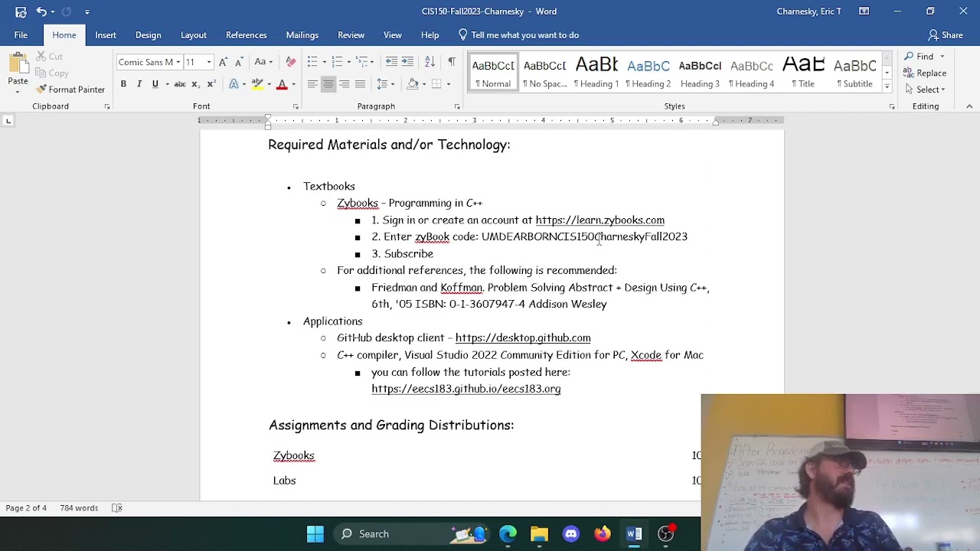The width and height of the screenshot is (980, 551).
Task: Save the document using the Quick Access icon
Action: [x=21, y=11]
